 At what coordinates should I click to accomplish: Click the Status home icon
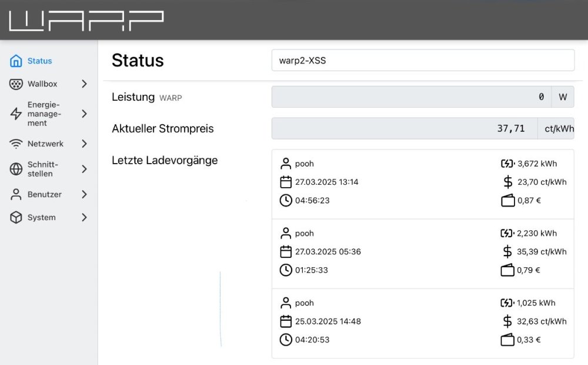(x=16, y=61)
